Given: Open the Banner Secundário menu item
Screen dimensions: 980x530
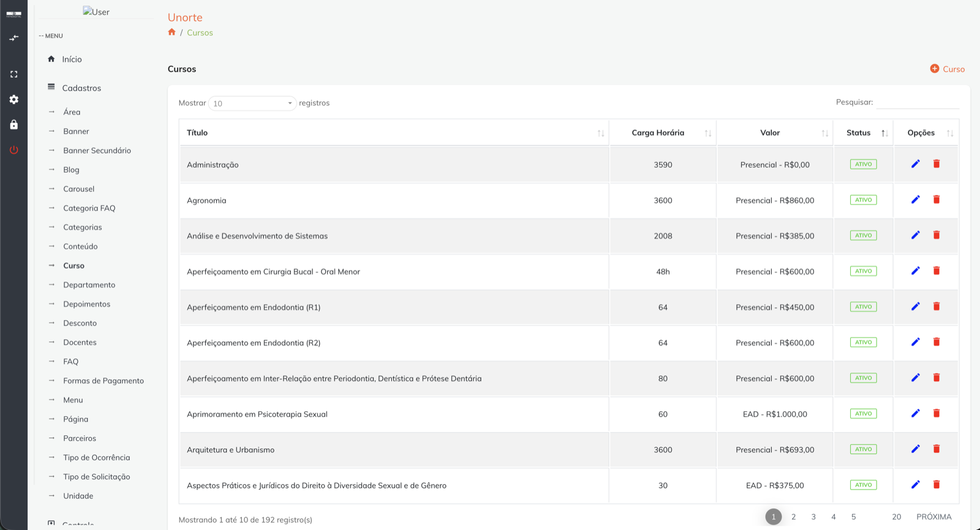Looking at the screenshot, I should (x=97, y=151).
